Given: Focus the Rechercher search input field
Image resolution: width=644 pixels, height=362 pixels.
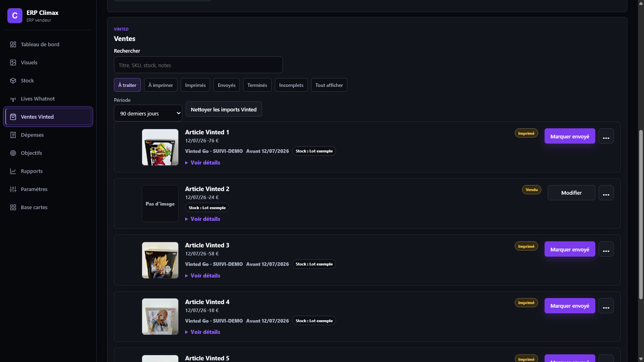Looking at the screenshot, I should 198,65.
